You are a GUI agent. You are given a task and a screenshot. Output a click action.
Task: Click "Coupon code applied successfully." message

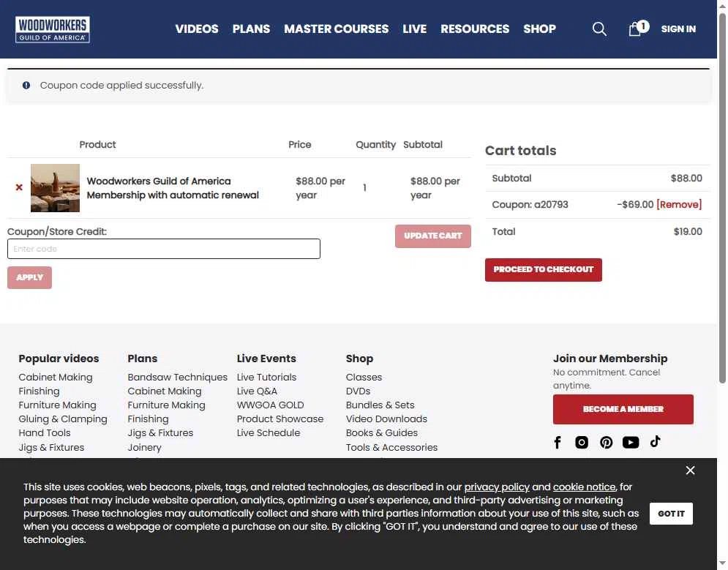[x=121, y=86]
